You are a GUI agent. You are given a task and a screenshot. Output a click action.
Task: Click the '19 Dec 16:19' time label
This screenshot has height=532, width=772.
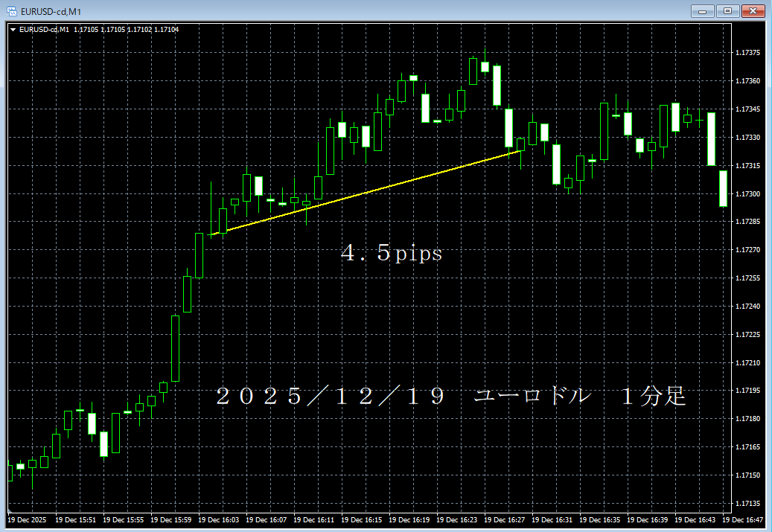pyautogui.click(x=409, y=519)
